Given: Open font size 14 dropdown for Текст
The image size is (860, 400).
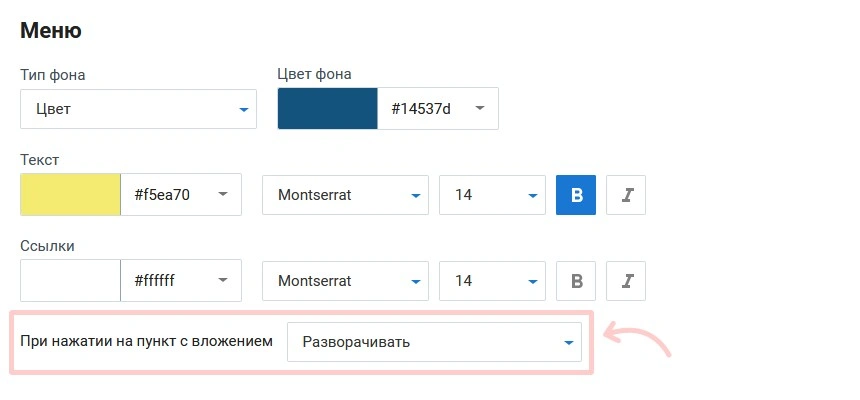Looking at the screenshot, I should click(x=492, y=195).
